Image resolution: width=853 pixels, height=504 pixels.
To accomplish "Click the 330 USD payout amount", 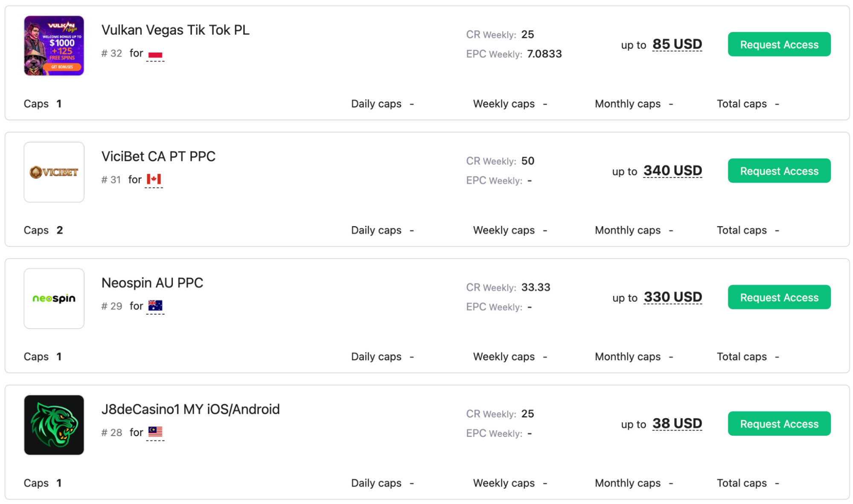I will [x=673, y=297].
